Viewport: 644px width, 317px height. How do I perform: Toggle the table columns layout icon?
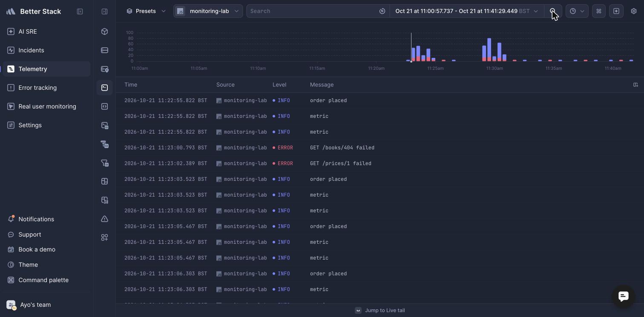point(635,85)
